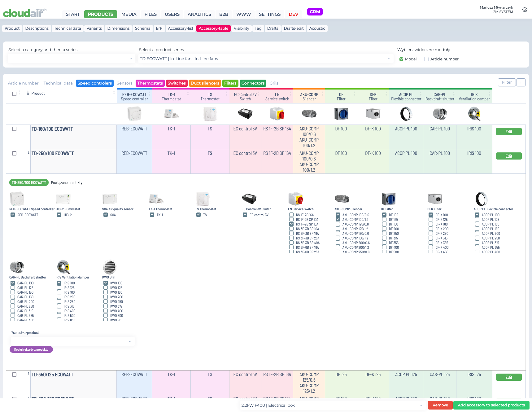Click the CAR-PL Backdraft shutter related image
The width and height of the screenshot is (532, 412).
click(x=17, y=267)
